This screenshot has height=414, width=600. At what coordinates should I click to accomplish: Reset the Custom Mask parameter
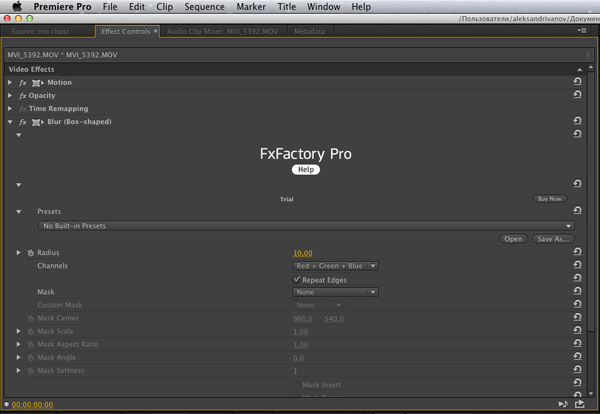coord(577,304)
